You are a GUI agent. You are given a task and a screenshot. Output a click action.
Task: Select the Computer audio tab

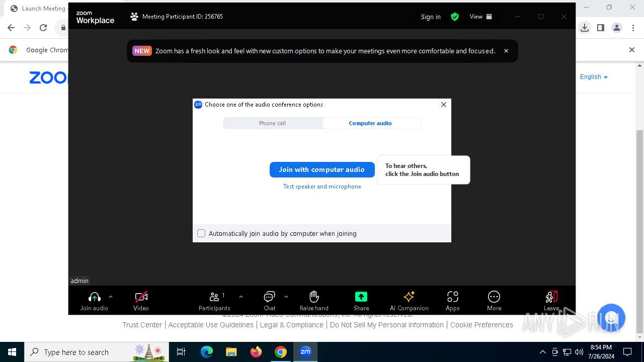click(x=370, y=123)
